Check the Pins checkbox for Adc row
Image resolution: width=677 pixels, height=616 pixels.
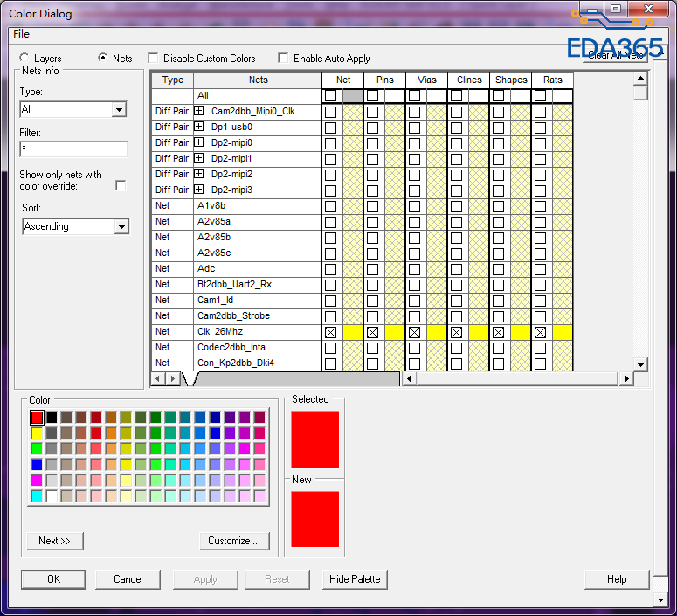[373, 269]
